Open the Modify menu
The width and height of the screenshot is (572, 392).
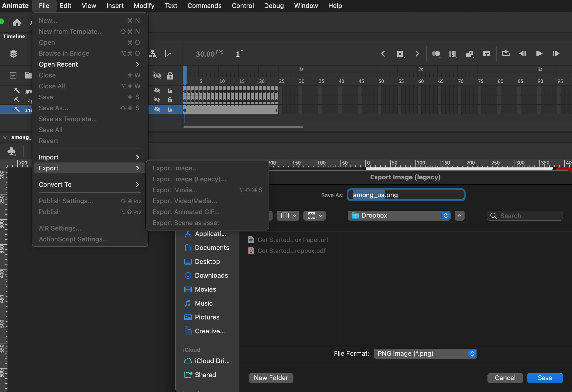click(x=144, y=6)
